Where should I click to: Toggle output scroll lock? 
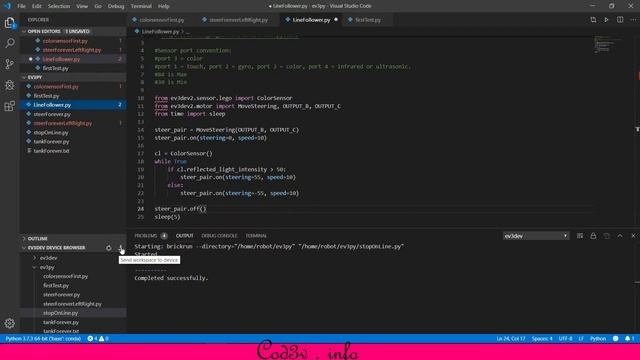[x=593, y=236]
